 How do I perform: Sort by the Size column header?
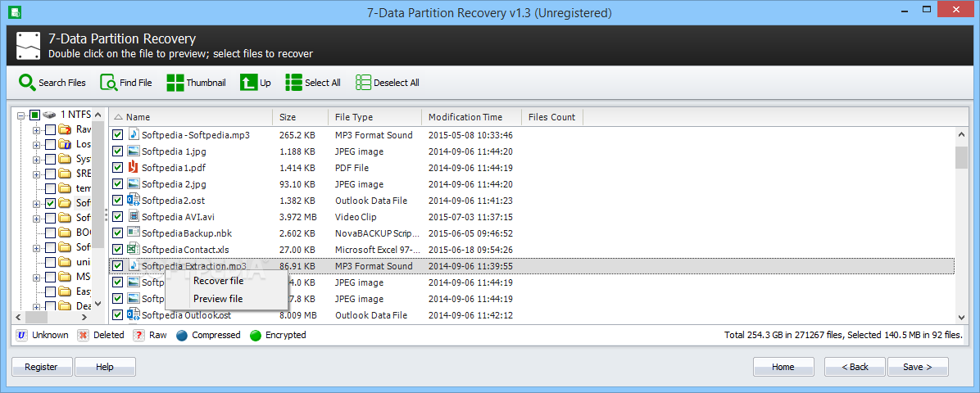pyautogui.click(x=301, y=117)
